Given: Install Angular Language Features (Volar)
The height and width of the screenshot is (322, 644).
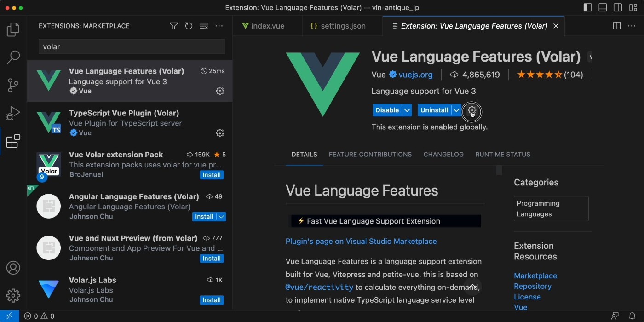Looking at the screenshot, I should click(204, 217).
